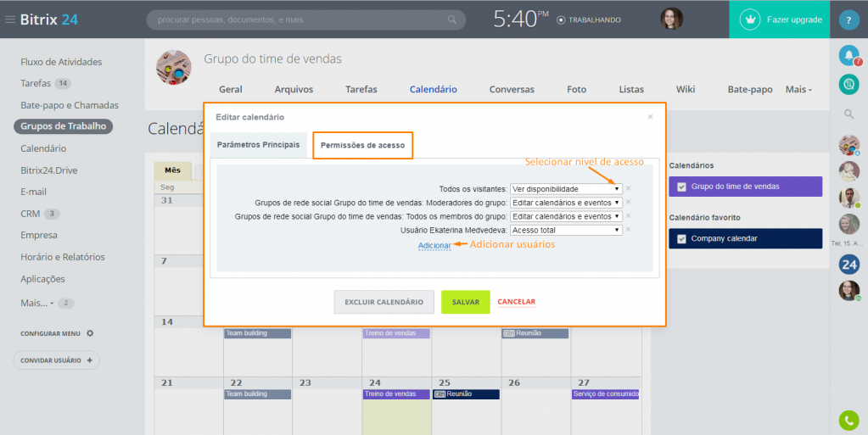Remove the Usuário Ekaterina Medvedeva permission row
The image size is (868, 435).
[629, 229]
